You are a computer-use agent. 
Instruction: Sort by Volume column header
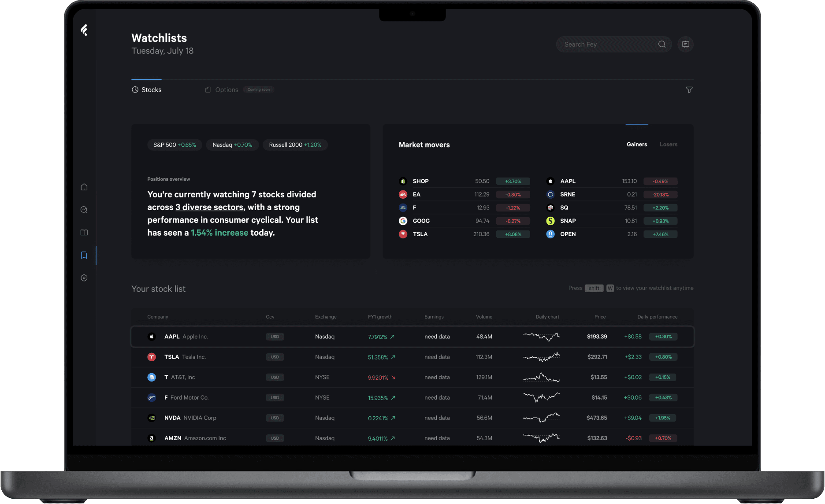[484, 317]
